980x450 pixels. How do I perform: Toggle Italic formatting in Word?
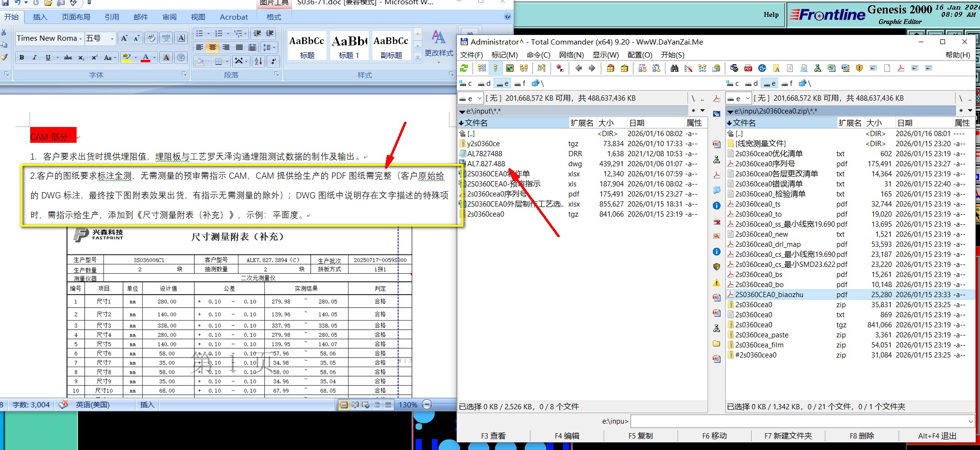click(x=34, y=58)
